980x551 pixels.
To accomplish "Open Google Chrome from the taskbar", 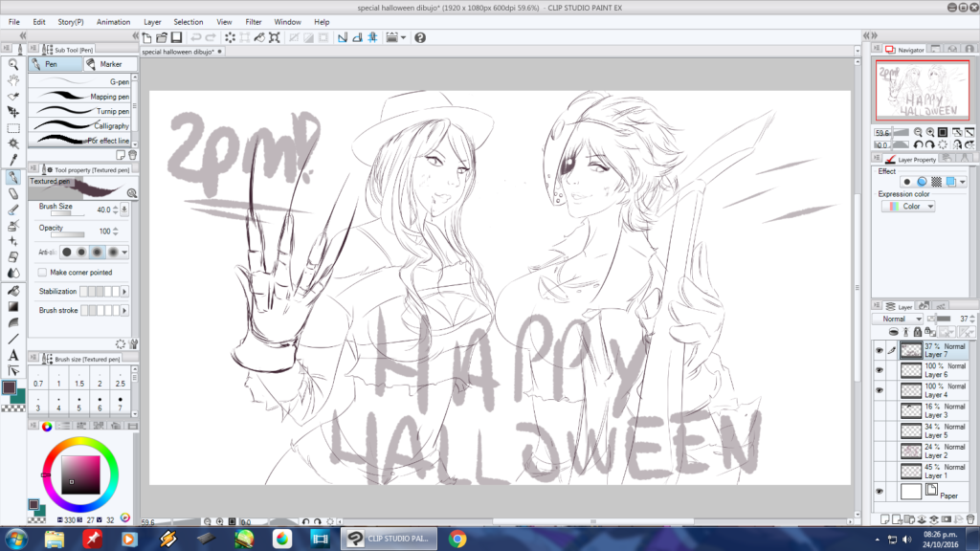I will click(x=457, y=538).
